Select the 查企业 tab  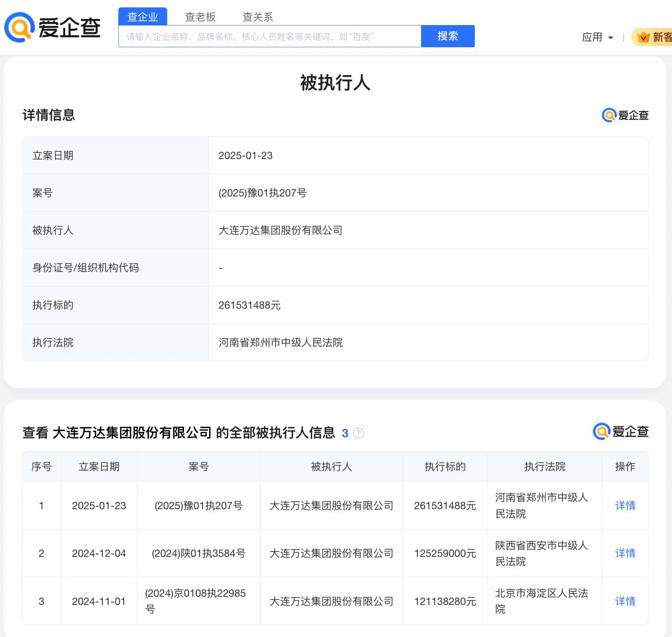(x=143, y=16)
